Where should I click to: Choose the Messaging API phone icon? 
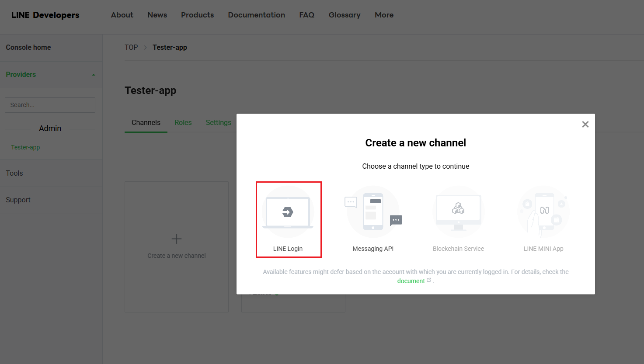[373, 212]
